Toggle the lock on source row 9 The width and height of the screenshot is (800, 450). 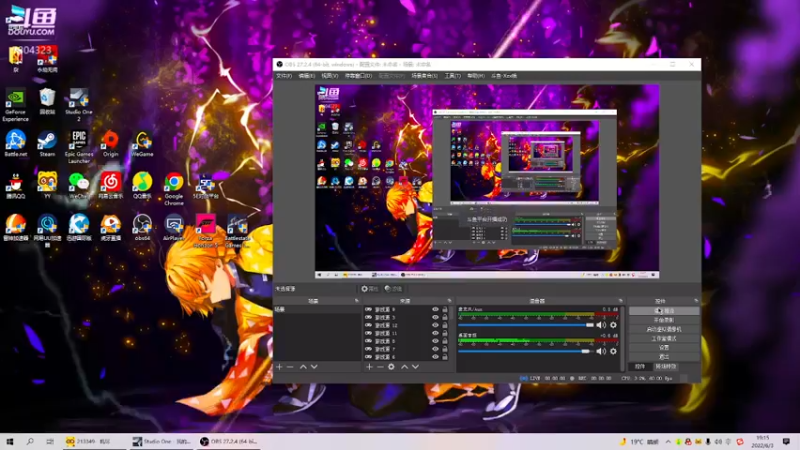445,309
